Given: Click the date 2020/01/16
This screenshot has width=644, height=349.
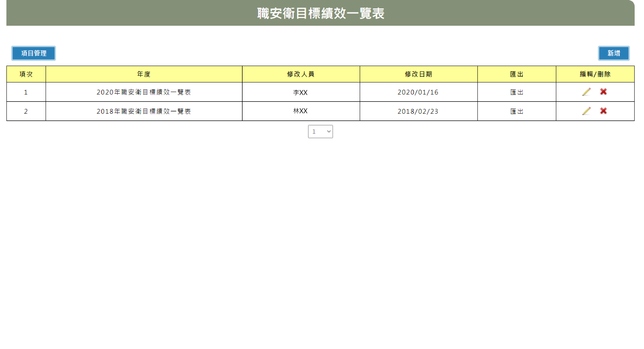Looking at the screenshot, I should pyautogui.click(x=418, y=92).
